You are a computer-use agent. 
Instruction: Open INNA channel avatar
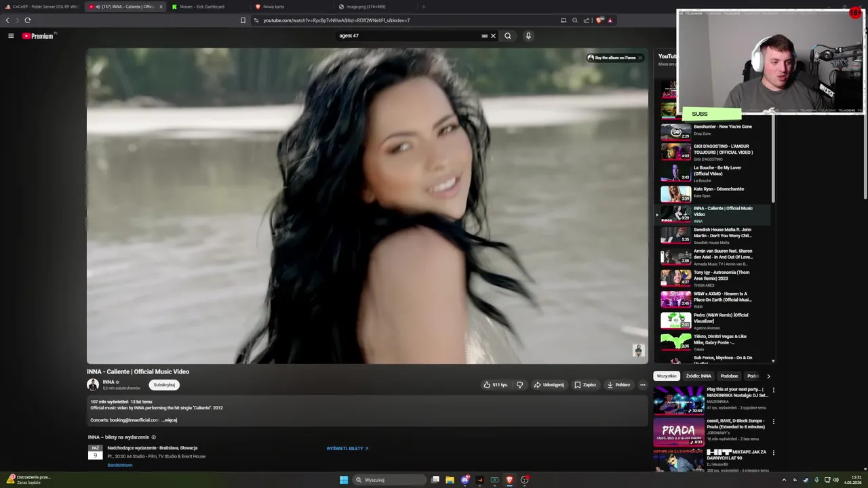(93, 384)
